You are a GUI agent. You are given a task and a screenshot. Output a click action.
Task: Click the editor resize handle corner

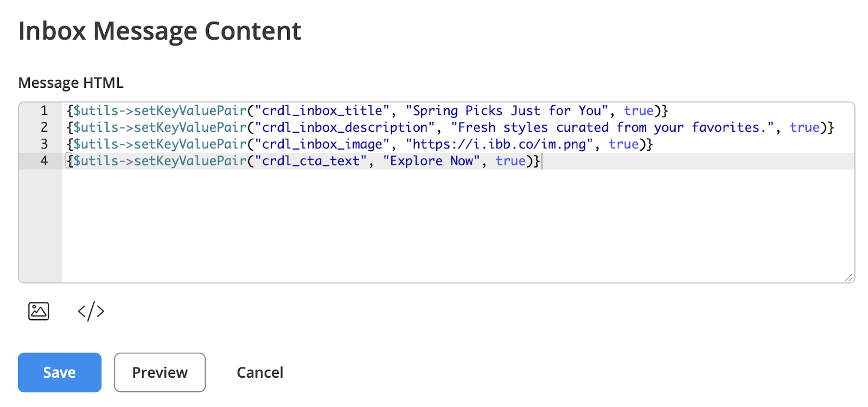click(x=849, y=277)
